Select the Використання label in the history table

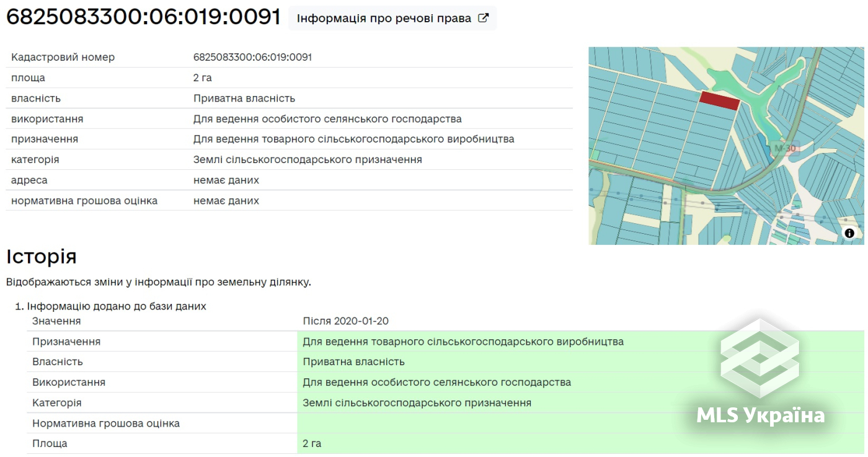click(x=69, y=382)
